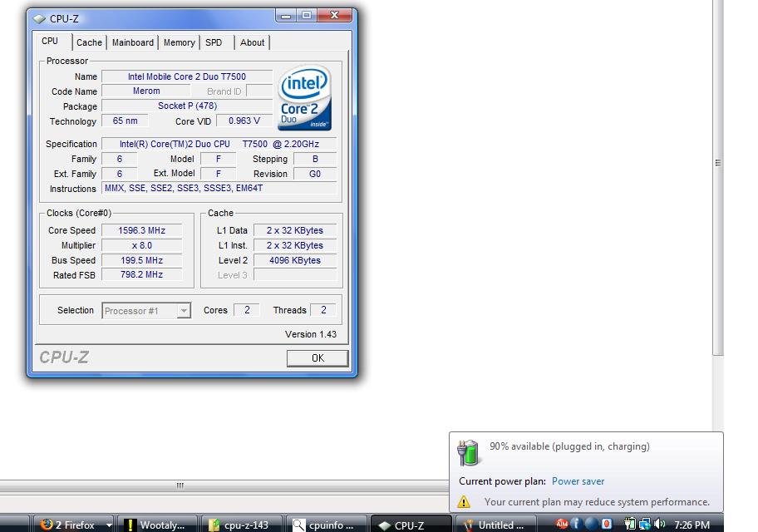This screenshot has height=532, width=758.
Task: Click the Threads count value
Action: point(323,310)
